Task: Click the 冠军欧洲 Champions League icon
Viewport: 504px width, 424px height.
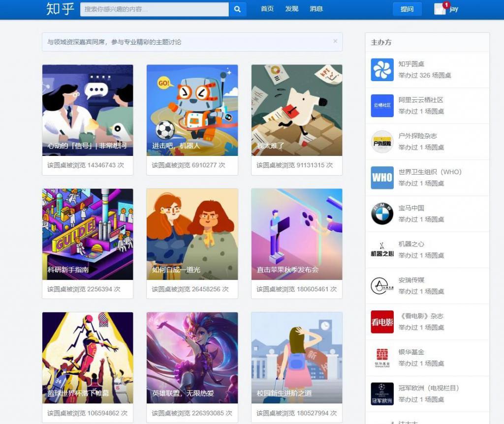Action: point(382,394)
